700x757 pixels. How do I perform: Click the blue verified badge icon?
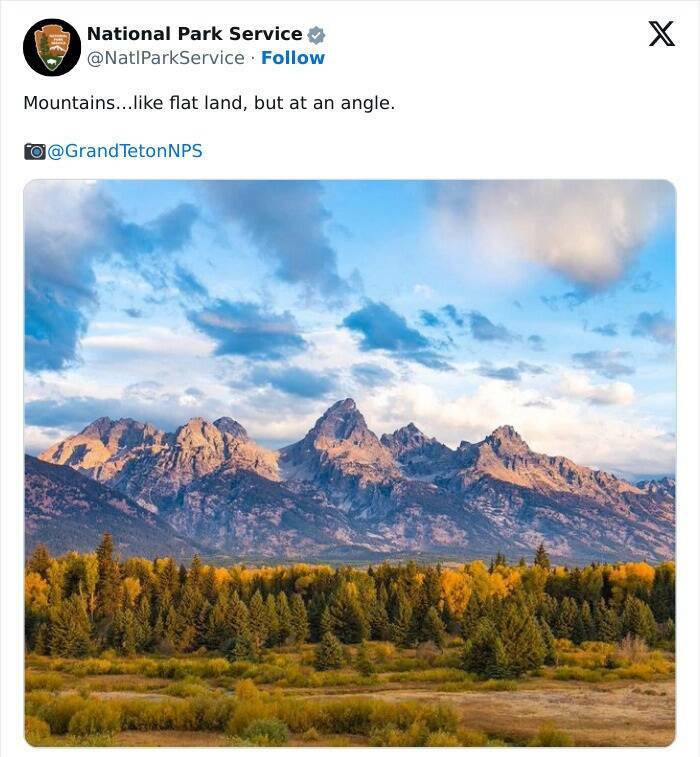tap(316, 35)
